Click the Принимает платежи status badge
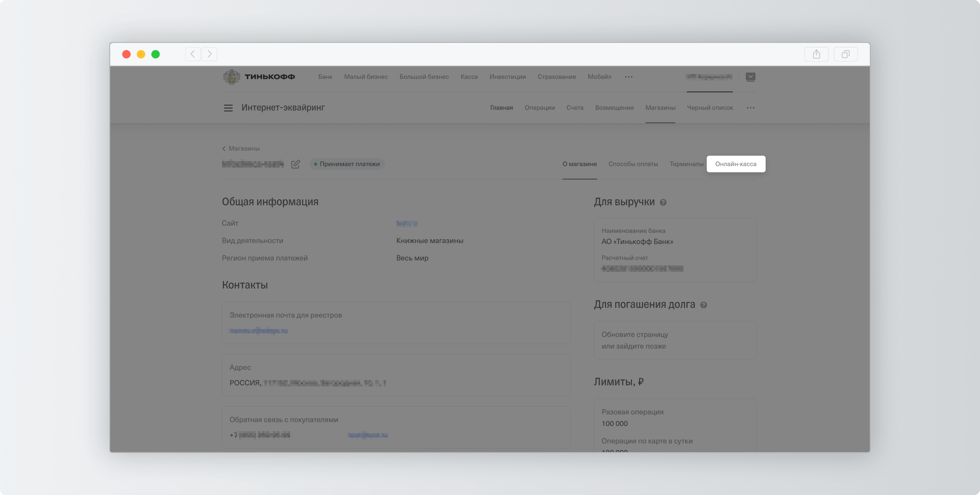980x495 pixels. [346, 164]
